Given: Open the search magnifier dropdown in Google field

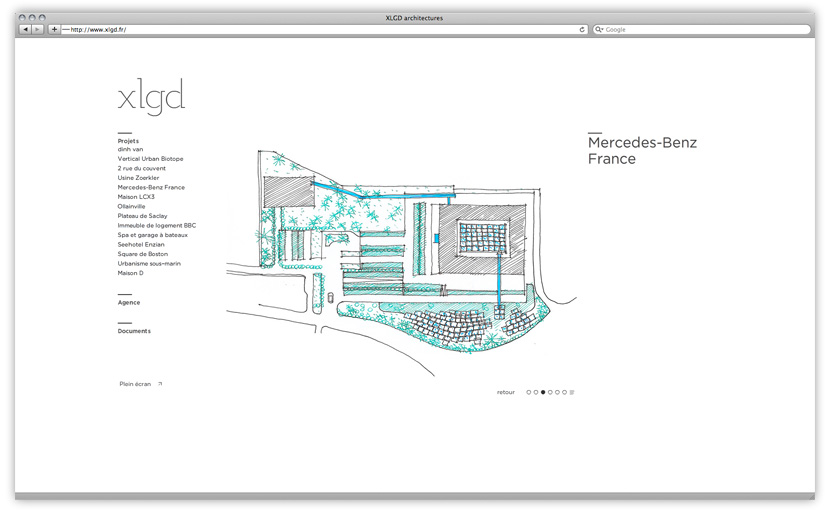Looking at the screenshot, I should [x=599, y=30].
